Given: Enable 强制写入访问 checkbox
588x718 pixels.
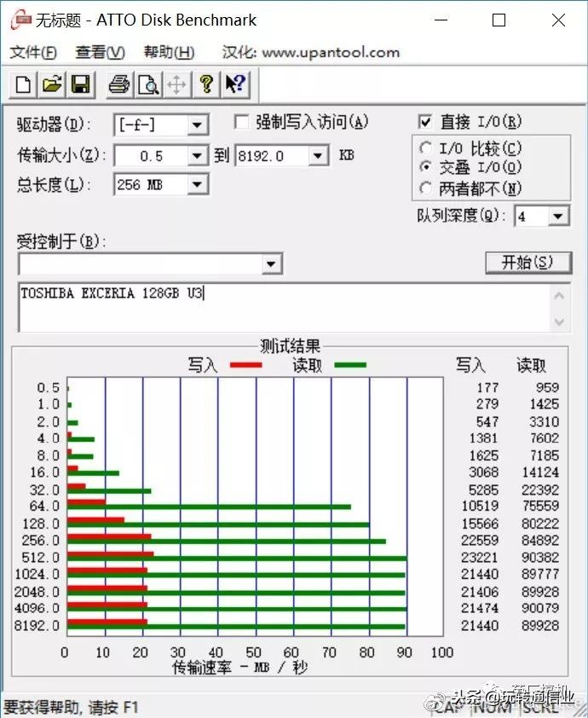Looking at the screenshot, I should coord(241,122).
